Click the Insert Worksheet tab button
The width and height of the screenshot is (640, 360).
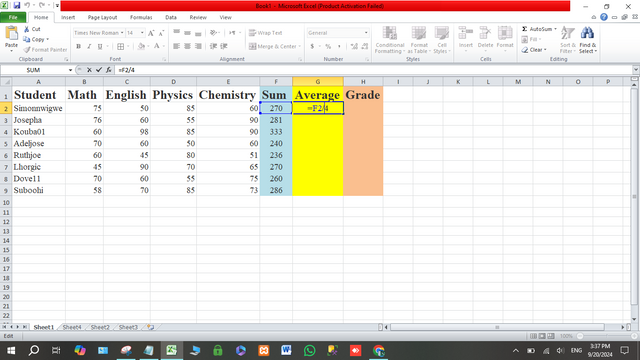click(151, 327)
